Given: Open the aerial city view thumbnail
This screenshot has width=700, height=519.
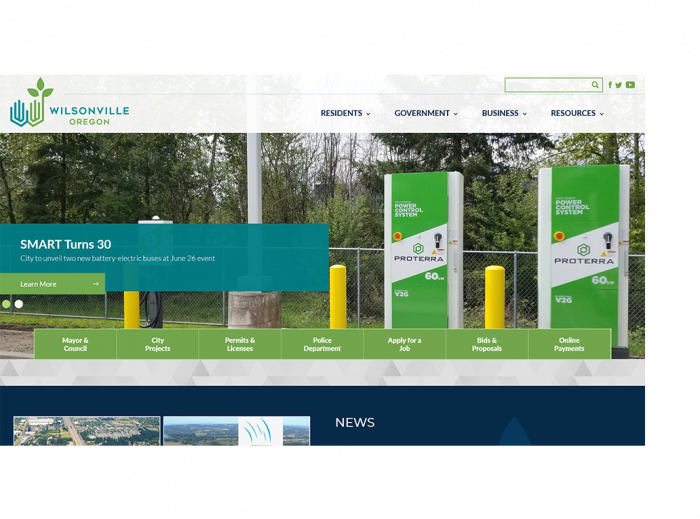Looking at the screenshot, I should [87, 431].
